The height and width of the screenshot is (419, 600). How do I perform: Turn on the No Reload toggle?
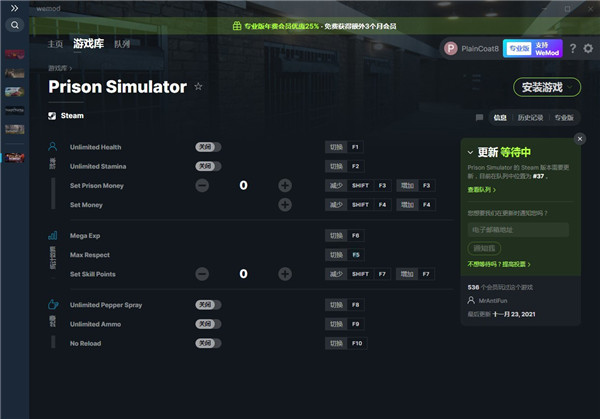(208, 343)
